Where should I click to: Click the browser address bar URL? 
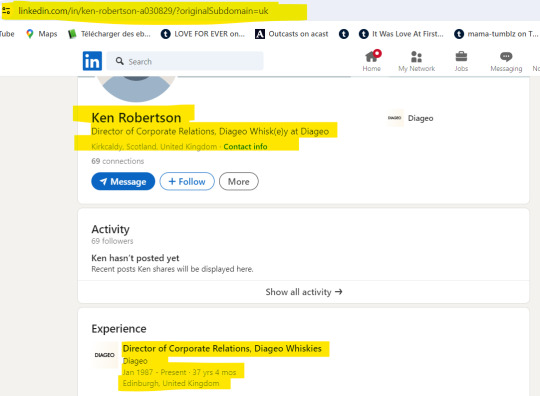pos(143,11)
